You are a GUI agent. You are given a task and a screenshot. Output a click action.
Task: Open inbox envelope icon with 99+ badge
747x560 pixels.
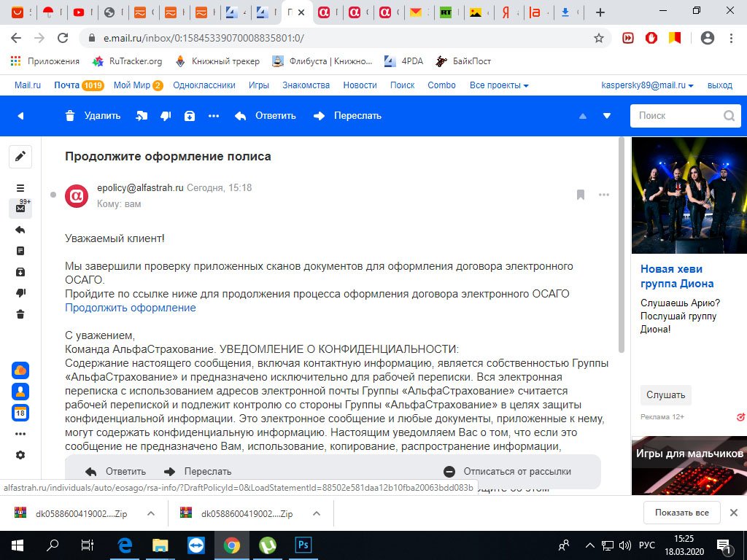pyautogui.click(x=20, y=208)
